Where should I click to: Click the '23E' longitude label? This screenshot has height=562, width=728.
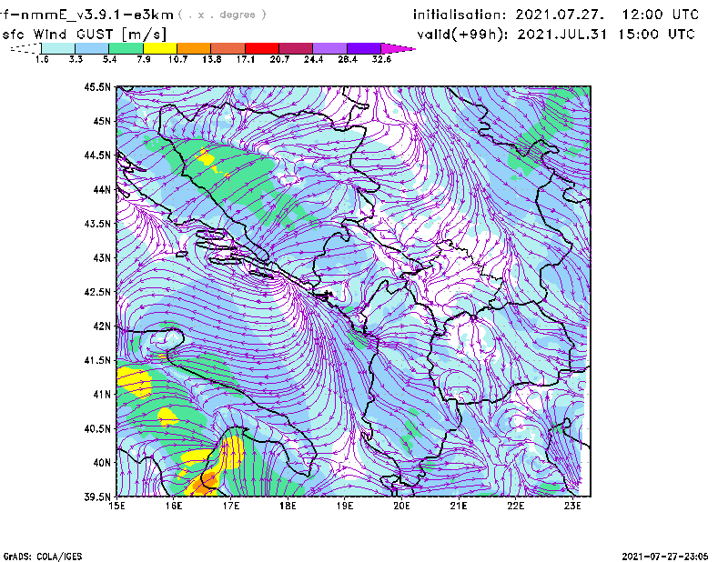[572, 506]
